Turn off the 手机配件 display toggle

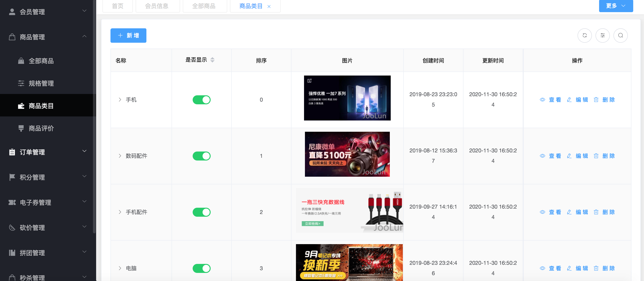[201, 212]
